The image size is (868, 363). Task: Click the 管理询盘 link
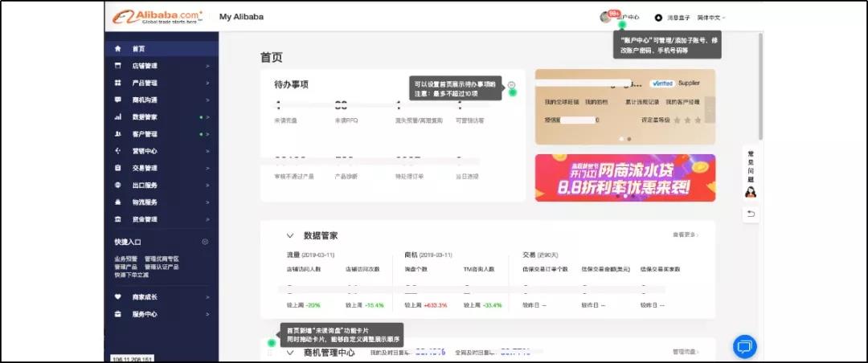click(686, 352)
